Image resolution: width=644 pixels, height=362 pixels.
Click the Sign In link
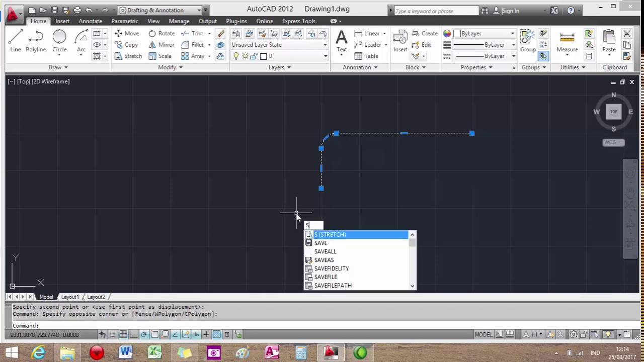tap(510, 11)
